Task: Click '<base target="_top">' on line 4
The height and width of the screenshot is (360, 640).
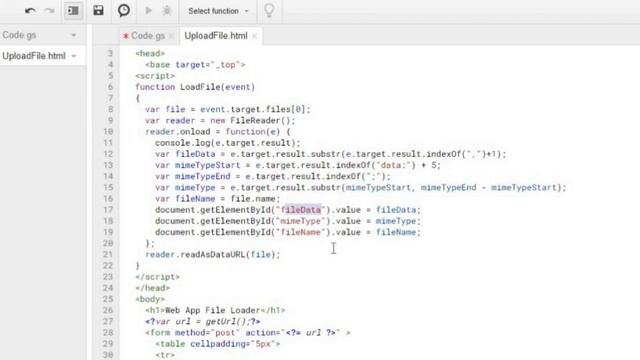Action: point(195,64)
